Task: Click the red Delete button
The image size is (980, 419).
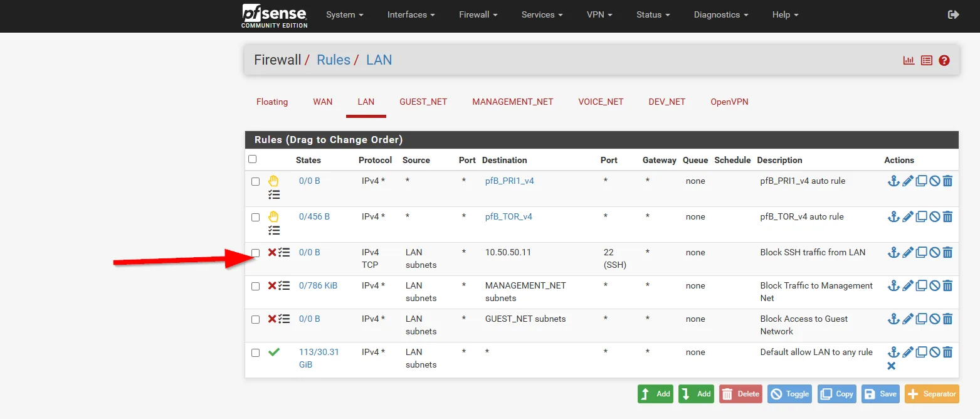Action: [x=740, y=394]
